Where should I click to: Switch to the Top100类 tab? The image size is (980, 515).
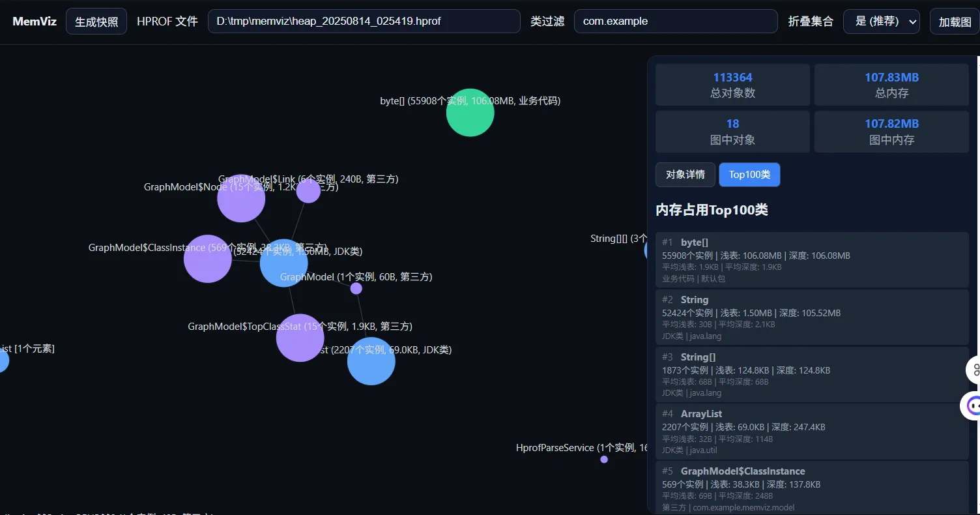tap(749, 174)
